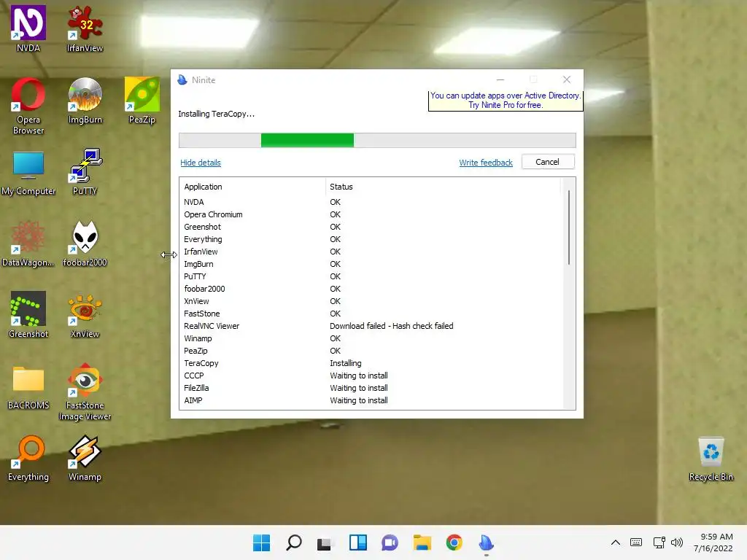
Task: Open Task View from taskbar
Action: [x=325, y=542]
